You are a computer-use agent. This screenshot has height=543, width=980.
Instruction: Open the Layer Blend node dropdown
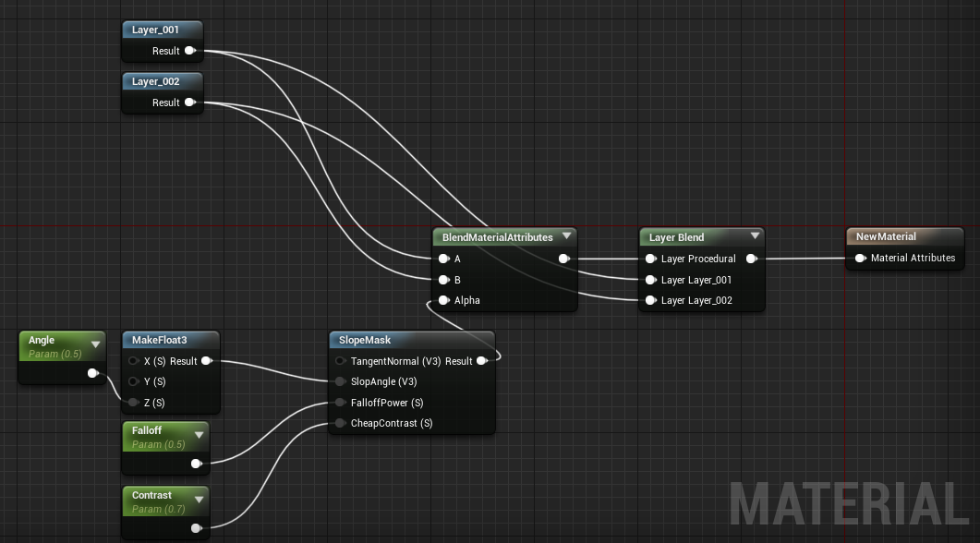(755, 236)
